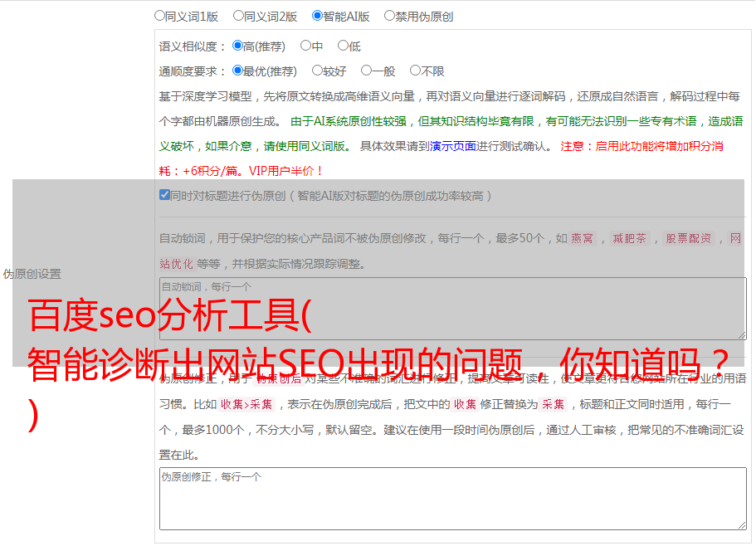The width and height of the screenshot is (756, 546).
Task: Click the 股票配资 example keyword
Action: click(x=689, y=238)
